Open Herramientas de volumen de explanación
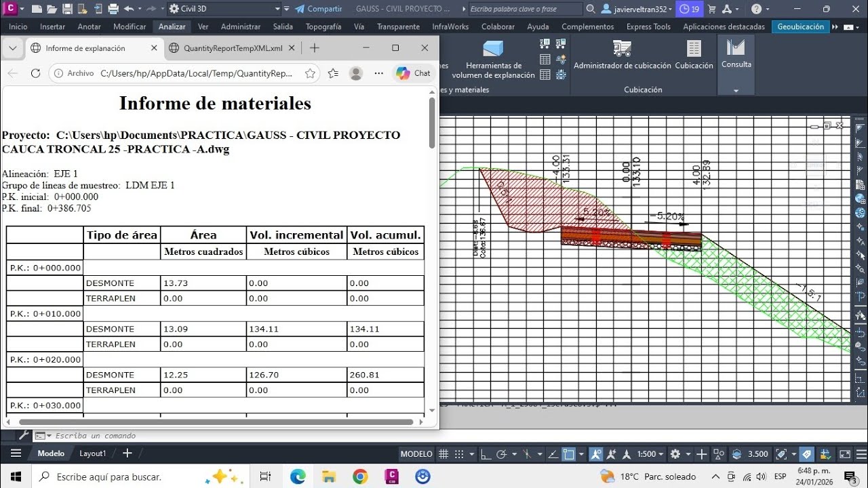This screenshot has width=868, height=488. (x=494, y=59)
